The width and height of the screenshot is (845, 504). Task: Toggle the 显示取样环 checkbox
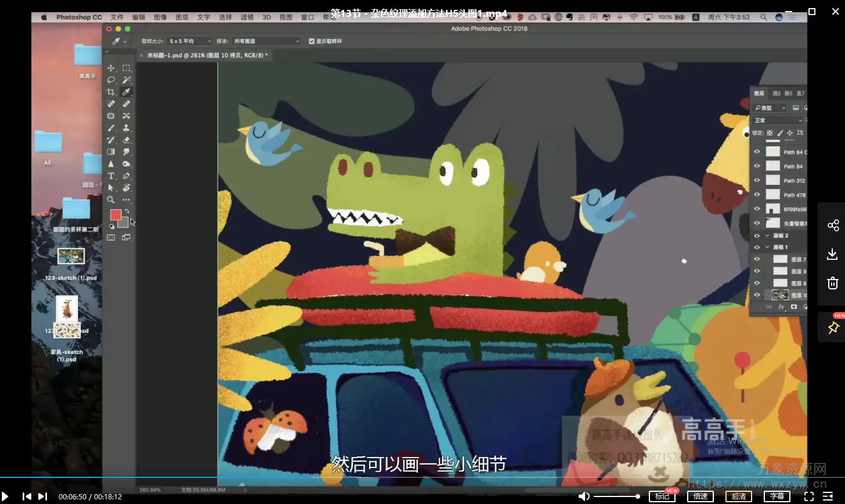pos(312,41)
